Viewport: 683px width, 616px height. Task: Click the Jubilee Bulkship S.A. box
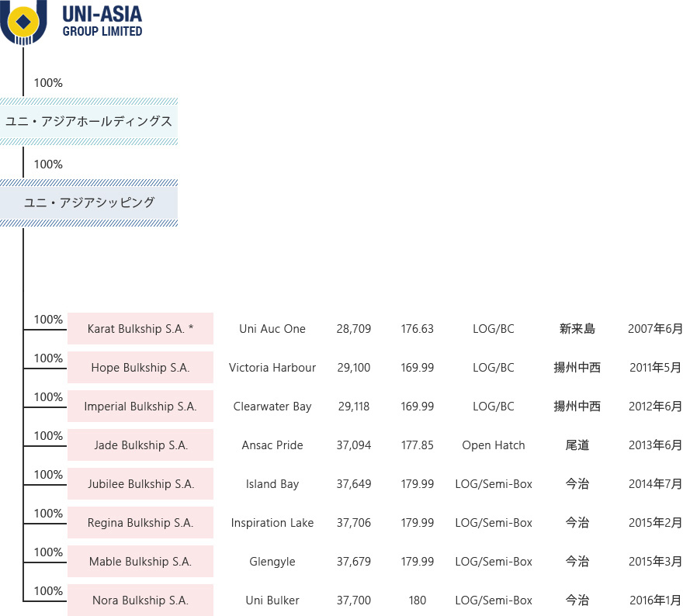140,483
